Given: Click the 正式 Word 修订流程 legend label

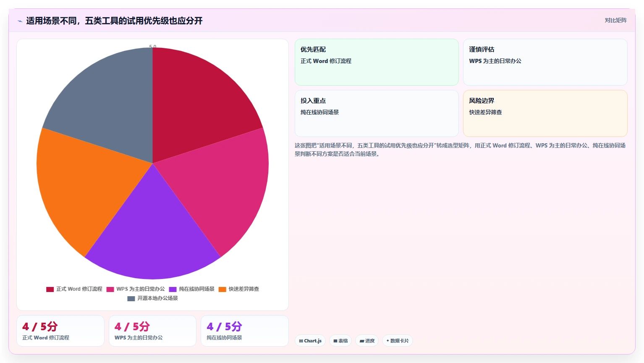Looking at the screenshot, I should tap(79, 289).
